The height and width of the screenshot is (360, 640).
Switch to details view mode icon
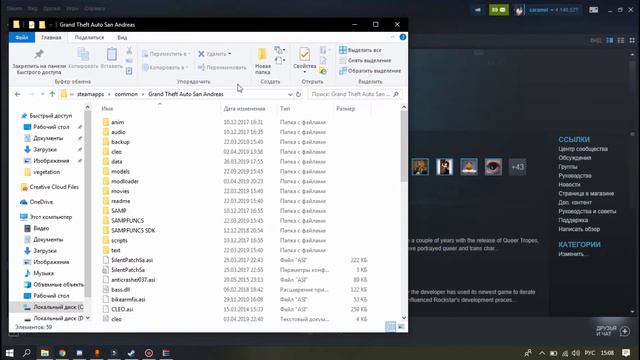(391, 327)
